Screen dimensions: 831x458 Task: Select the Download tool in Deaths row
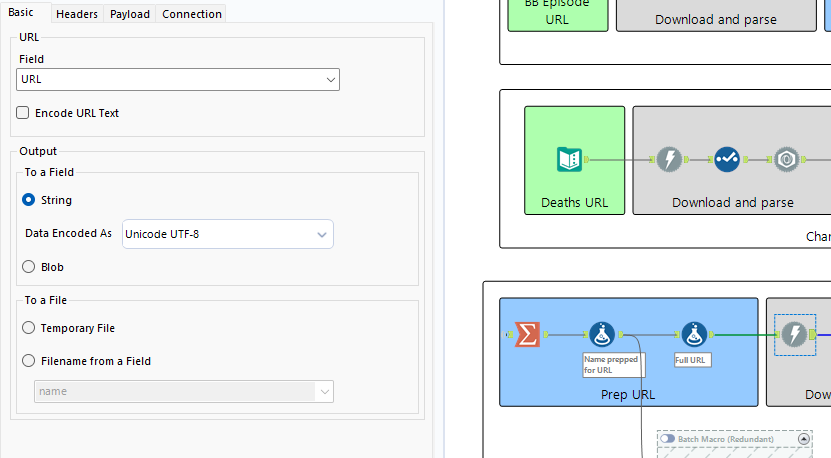point(669,160)
